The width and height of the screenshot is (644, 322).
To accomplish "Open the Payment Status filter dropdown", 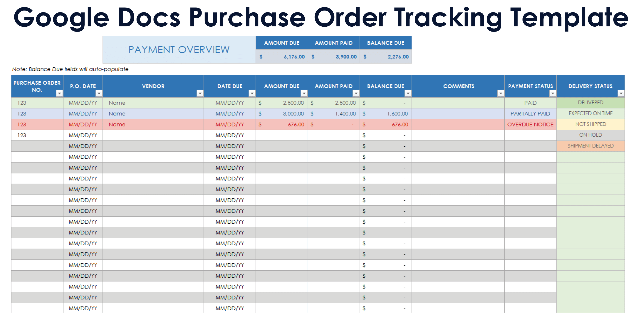I will (553, 93).
